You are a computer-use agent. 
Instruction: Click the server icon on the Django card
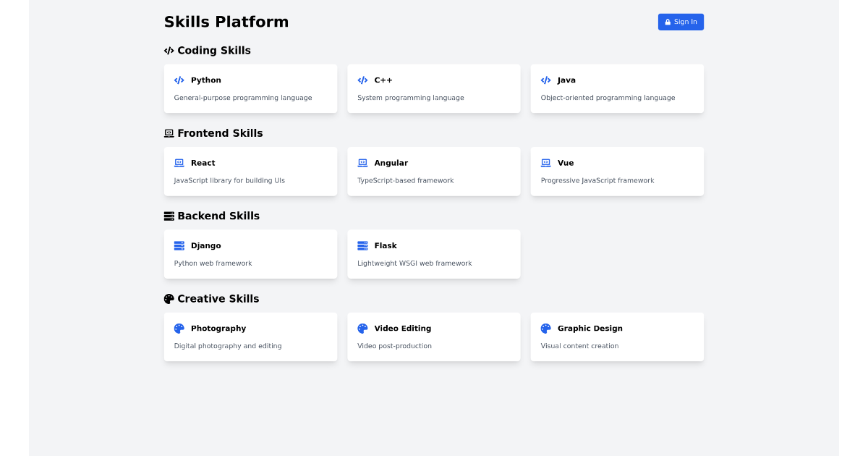point(179,246)
